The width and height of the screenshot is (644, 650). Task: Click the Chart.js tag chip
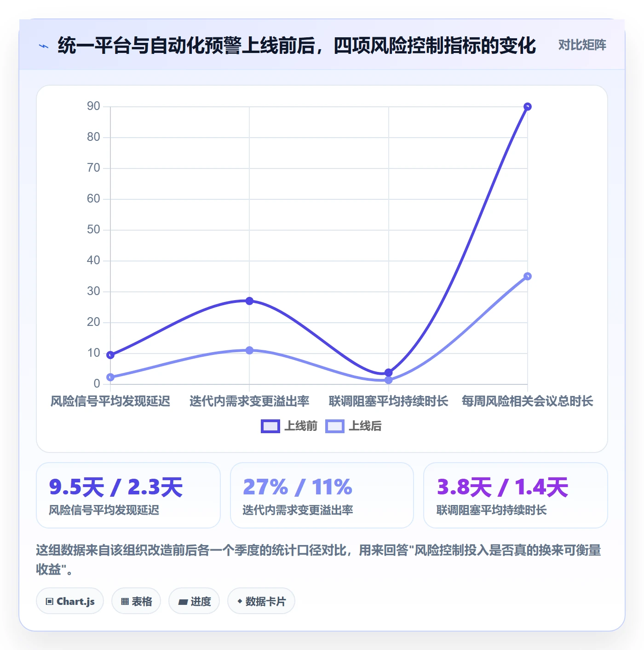point(70,601)
